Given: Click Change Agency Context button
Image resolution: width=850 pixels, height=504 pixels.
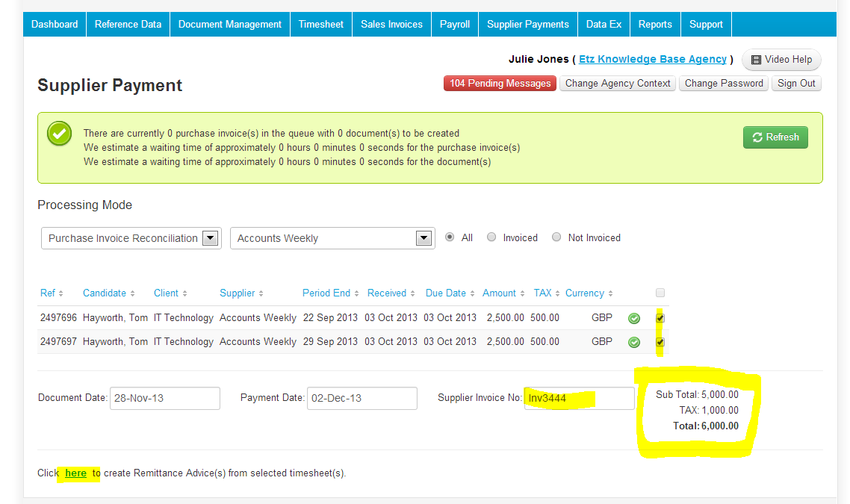Looking at the screenshot, I should [618, 84].
